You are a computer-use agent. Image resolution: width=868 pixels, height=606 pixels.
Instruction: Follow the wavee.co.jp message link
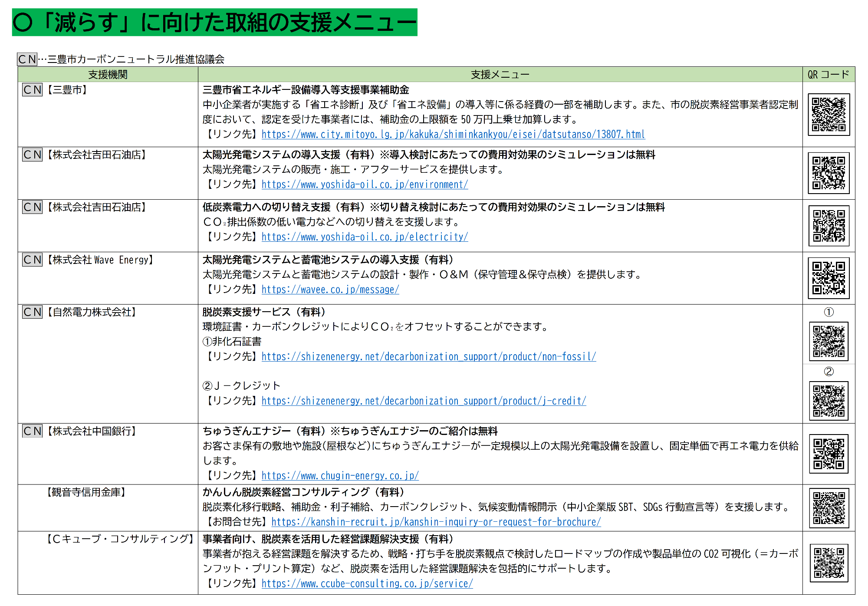330,290
